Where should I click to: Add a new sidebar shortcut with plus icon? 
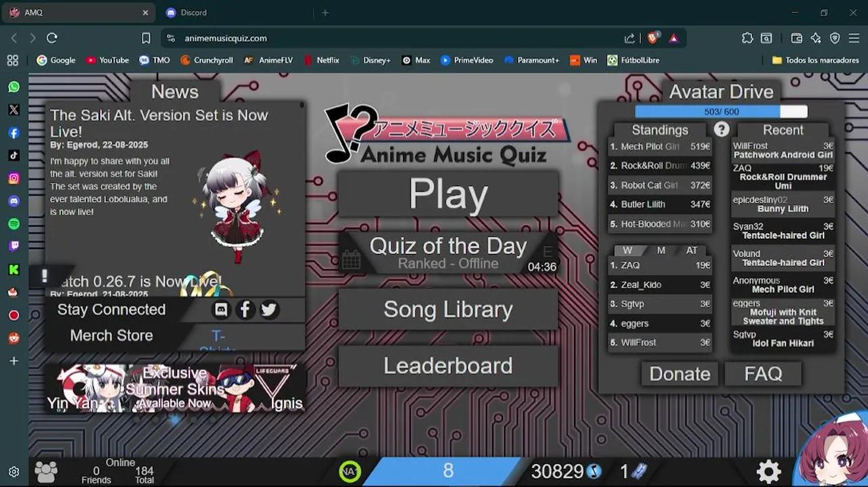(14, 361)
